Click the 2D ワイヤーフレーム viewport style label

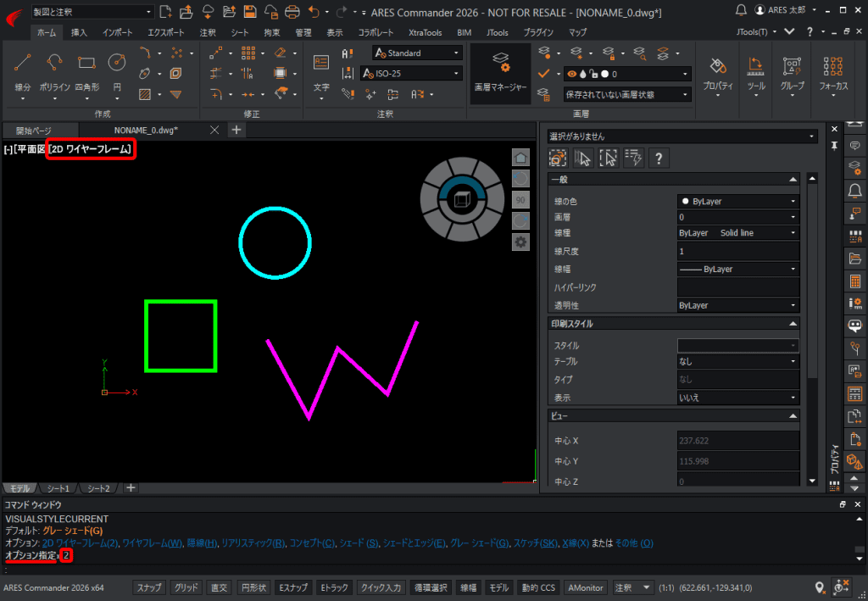point(91,149)
